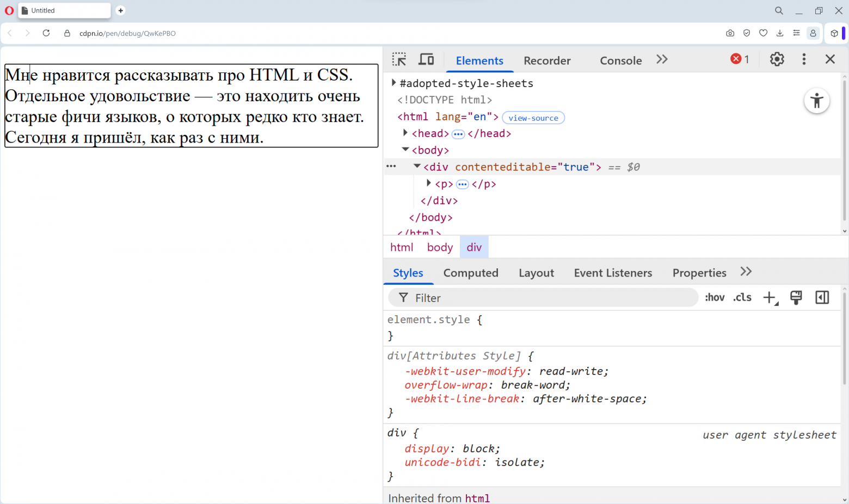849x504 pixels.
Task: Click the element.style rule selector
Action: (x=428, y=319)
